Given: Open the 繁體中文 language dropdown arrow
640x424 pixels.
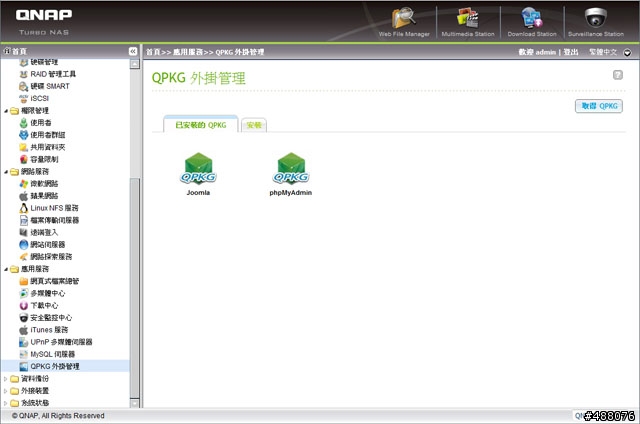Looking at the screenshot, I should [x=627, y=53].
